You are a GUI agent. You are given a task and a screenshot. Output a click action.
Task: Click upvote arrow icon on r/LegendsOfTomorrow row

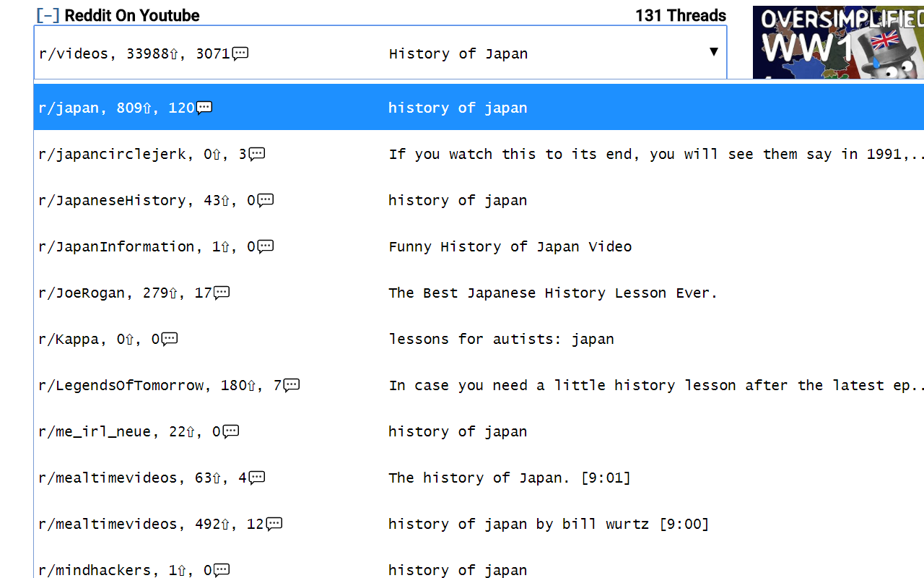tap(252, 385)
